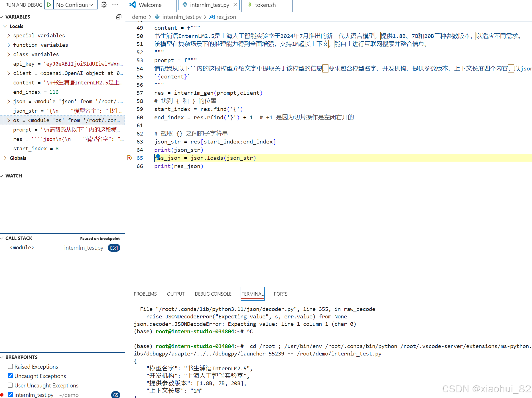Click the res_json variable symbol icon in breadcrumb
The height and width of the screenshot is (398, 532).
click(x=212, y=17)
